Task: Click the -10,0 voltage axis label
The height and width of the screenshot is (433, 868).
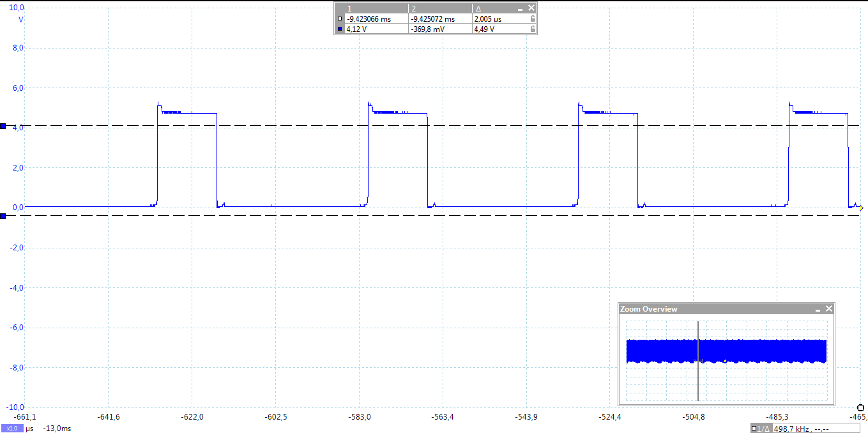Action: point(15,407)
